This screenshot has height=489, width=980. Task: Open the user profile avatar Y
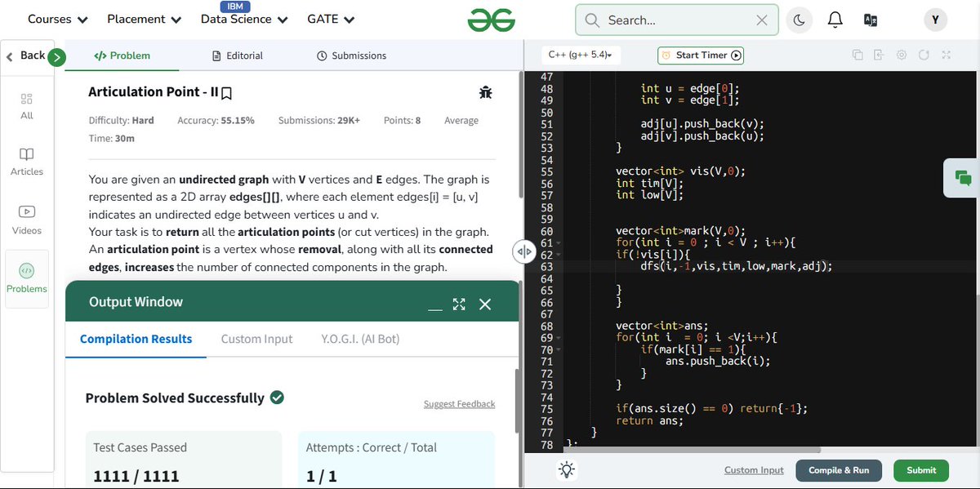click(935, 20)
